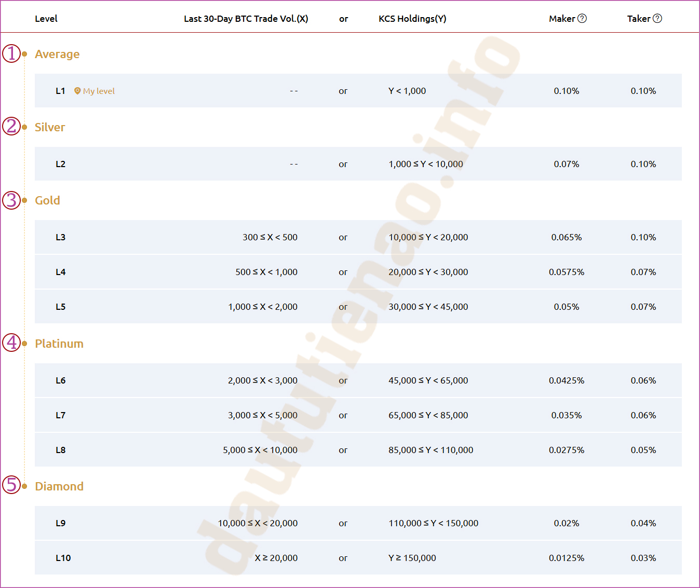This screenshot has height=588, width=700.
Task: Click the 5,000 ≤ X < 10,000 volume cell
Action: coord(260,450)
